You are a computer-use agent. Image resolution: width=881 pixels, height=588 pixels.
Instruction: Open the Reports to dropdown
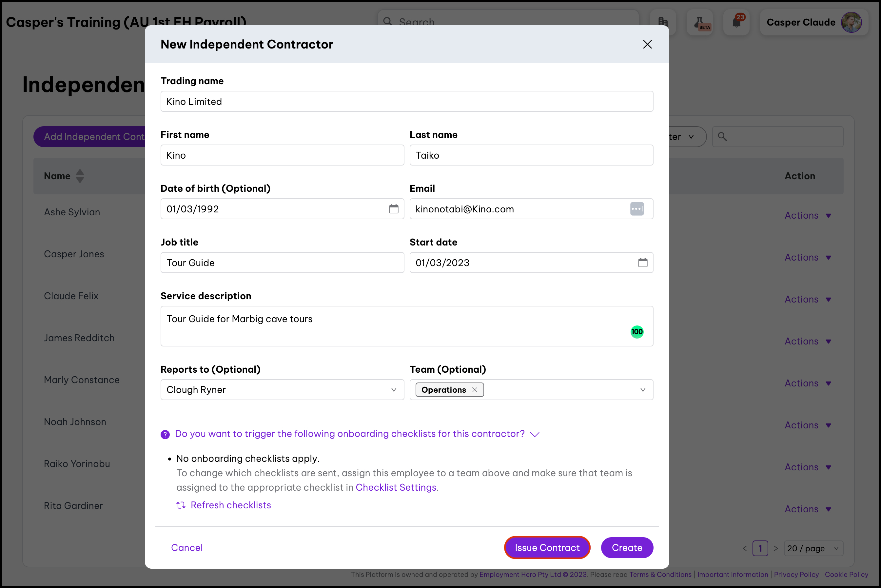(x=282, y=390)
